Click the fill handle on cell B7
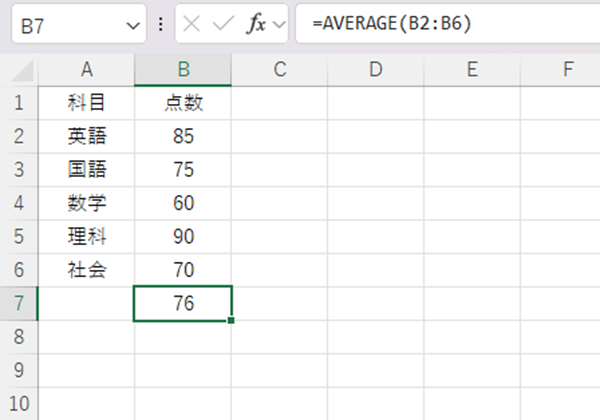600x420 pixels. coord(232,320)
